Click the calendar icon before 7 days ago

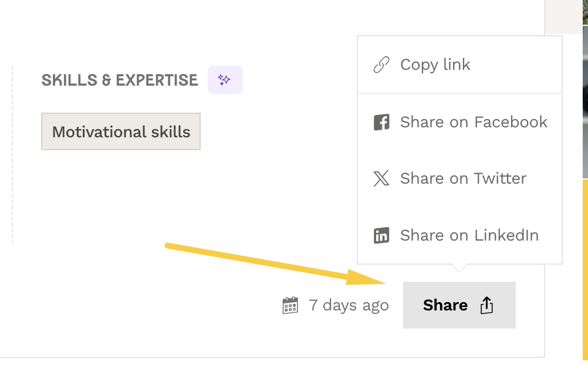tap(290, 305)
